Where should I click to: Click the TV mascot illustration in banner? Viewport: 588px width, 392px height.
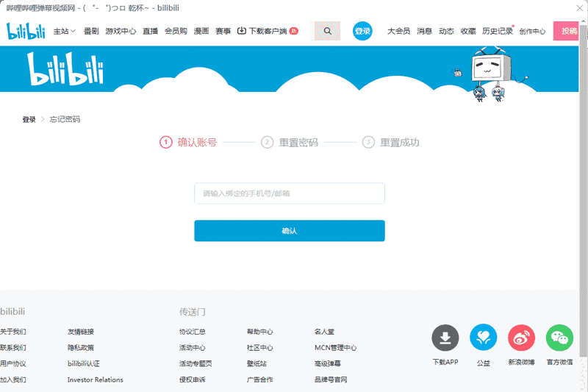click(490, 74)
